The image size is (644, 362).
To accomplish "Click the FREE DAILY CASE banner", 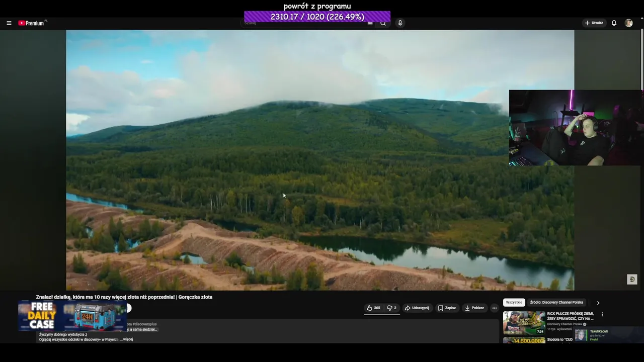I will click(72, 316).
